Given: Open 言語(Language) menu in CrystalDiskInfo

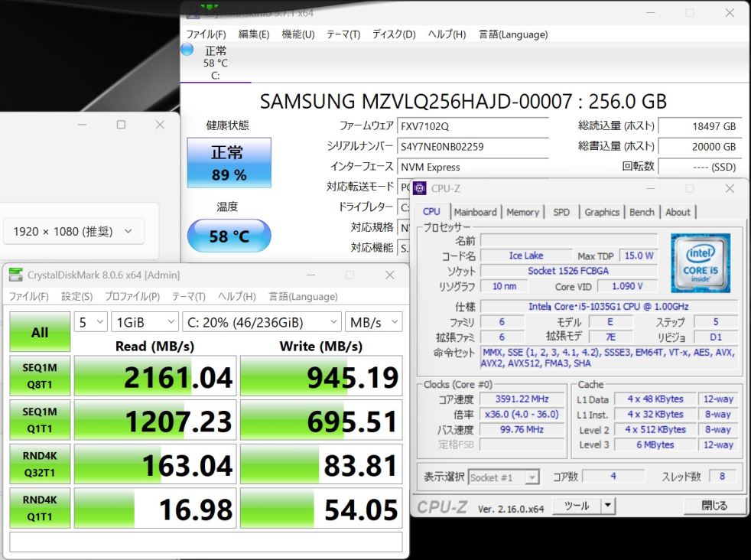Looking at the screenshot, I should [513, 34].
